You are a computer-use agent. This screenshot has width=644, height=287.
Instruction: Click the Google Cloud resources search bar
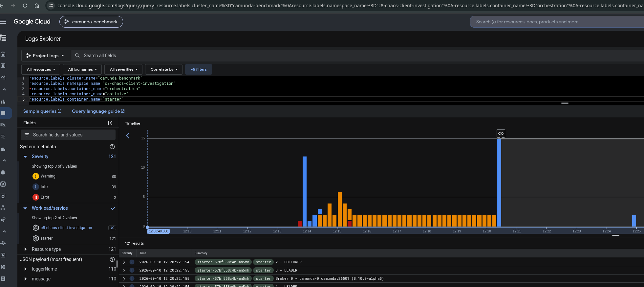point(557,22)
